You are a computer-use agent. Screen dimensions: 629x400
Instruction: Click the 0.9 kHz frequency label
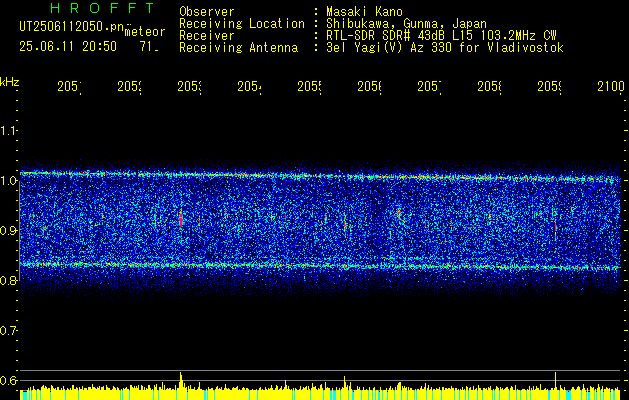point(8,230)
